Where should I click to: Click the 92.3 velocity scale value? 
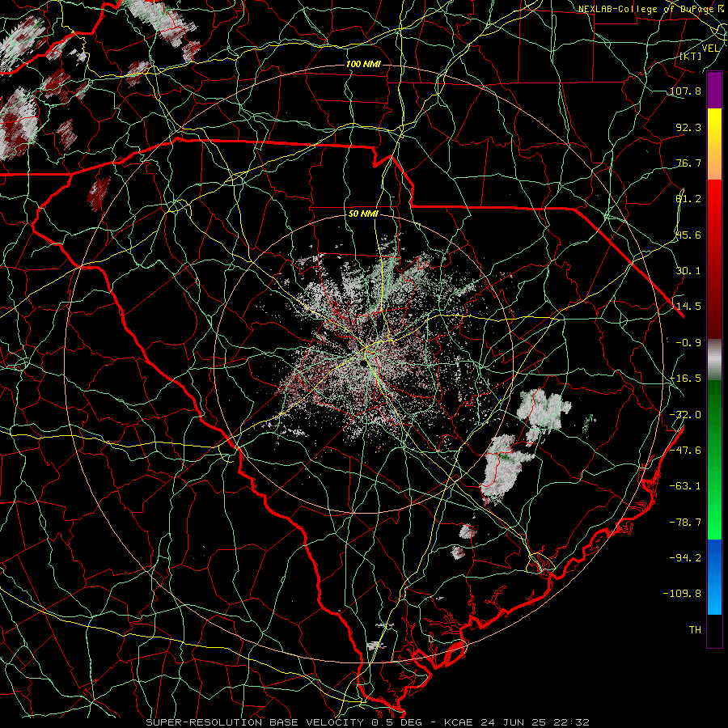point(688,127)
